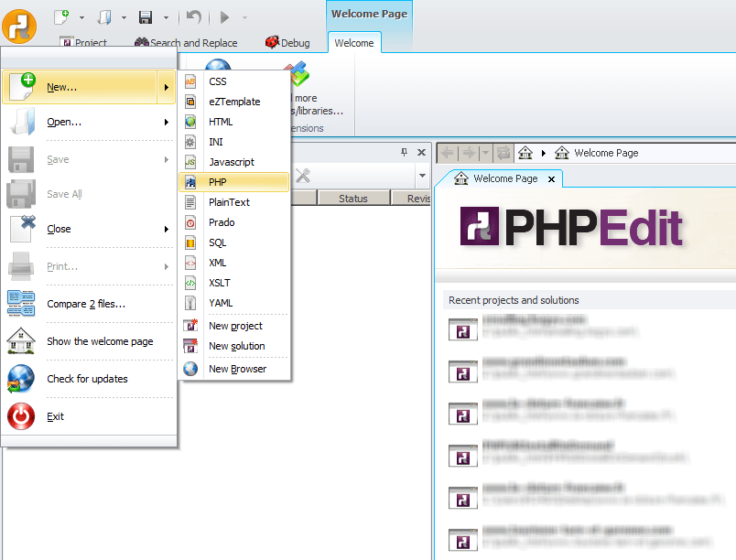Click the house welcome page icon
Viewport: 736px width, 560px height.
21,340
